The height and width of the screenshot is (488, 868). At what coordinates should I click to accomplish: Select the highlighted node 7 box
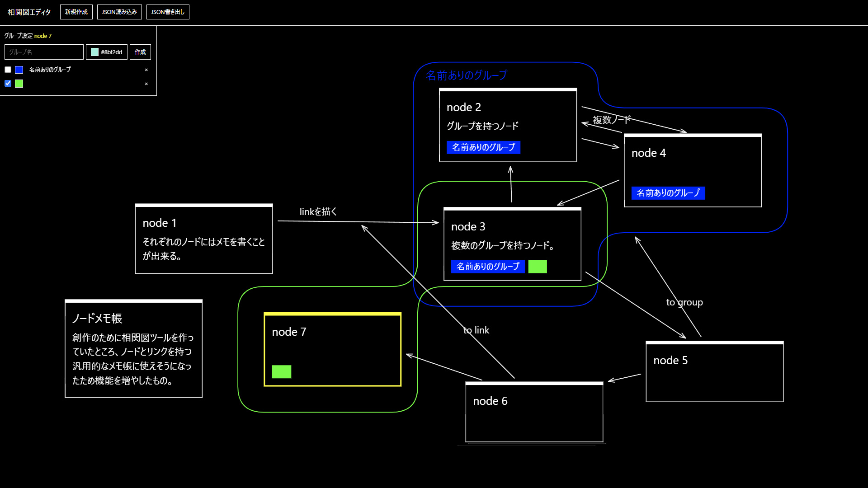pos(333,349)
